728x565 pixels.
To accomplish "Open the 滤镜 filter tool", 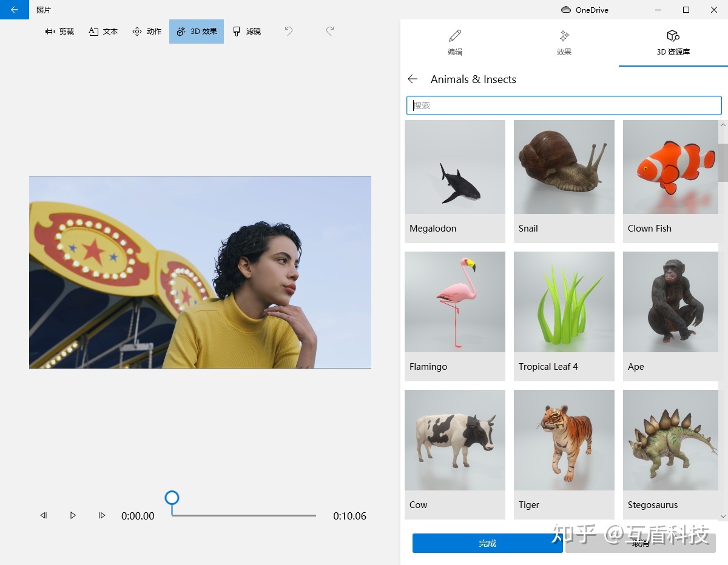I will [x=247, y=32].
